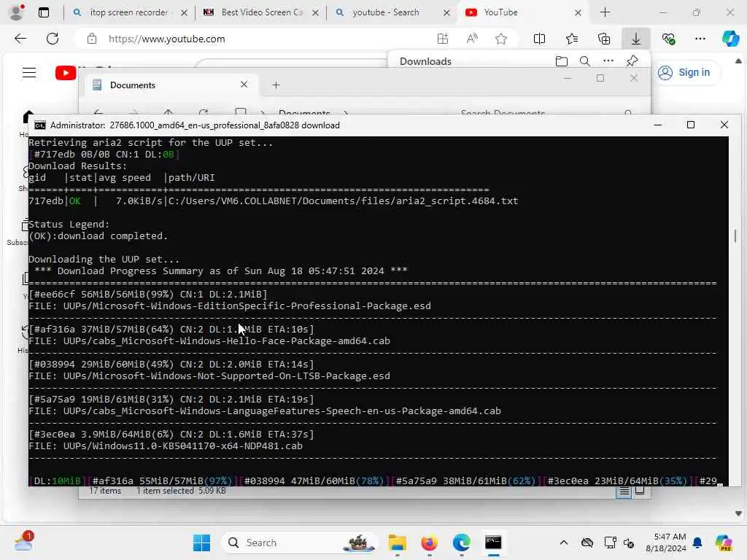747x560 pixels.
Task: Close the Documents explorer tab
Action: [244, 85]
